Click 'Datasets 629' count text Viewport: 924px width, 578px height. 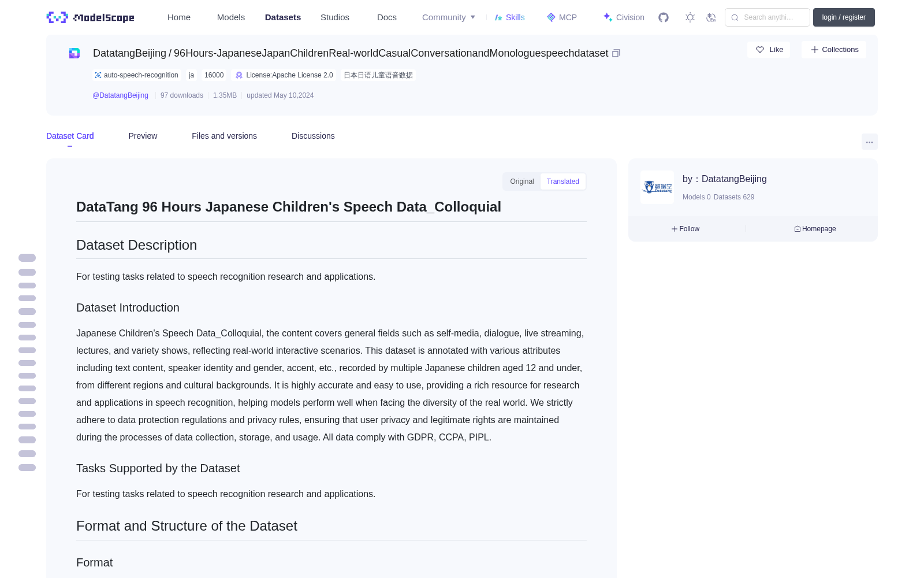click(734, 197)
